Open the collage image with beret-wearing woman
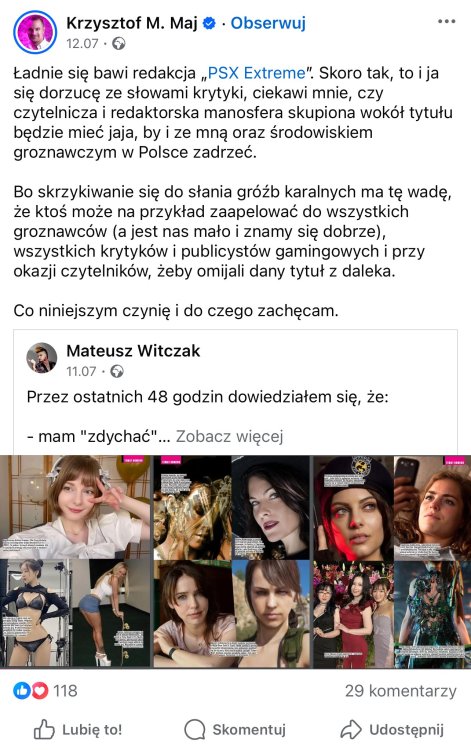The width and height of the screenshot is (471, 750). [x=353, y=508]
